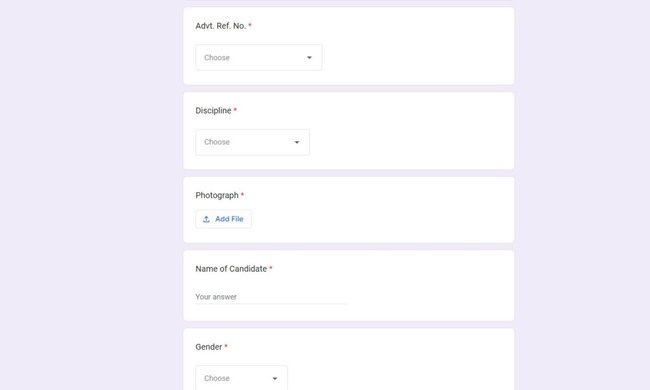Click the Gender dropdown caret icon
This screenshot has width=650, height=390.
pyautogui.click(x=275, y=378)
